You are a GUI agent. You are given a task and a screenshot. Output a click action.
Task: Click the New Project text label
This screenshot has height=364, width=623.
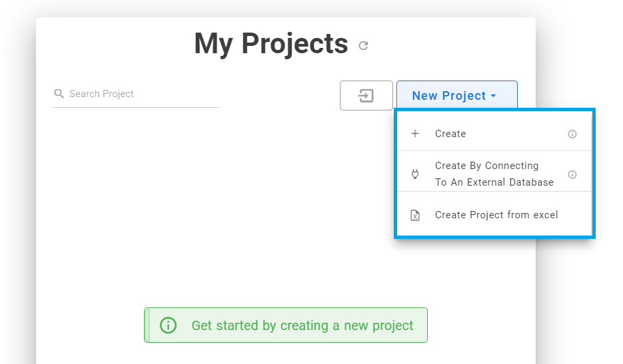tap(449, 96)
